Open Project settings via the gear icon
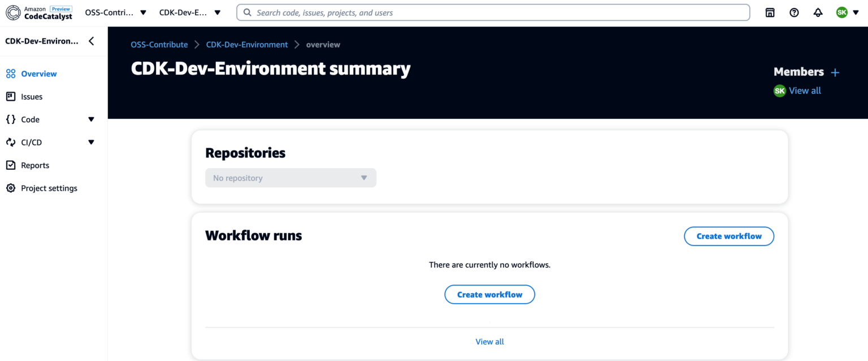The image size is (868, 361). [10, 188]
